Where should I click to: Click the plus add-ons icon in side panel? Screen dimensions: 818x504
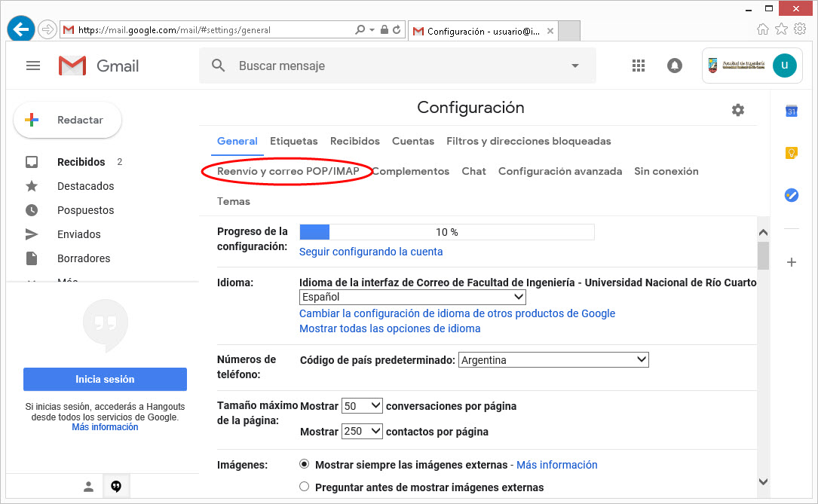tap(792, 262)
